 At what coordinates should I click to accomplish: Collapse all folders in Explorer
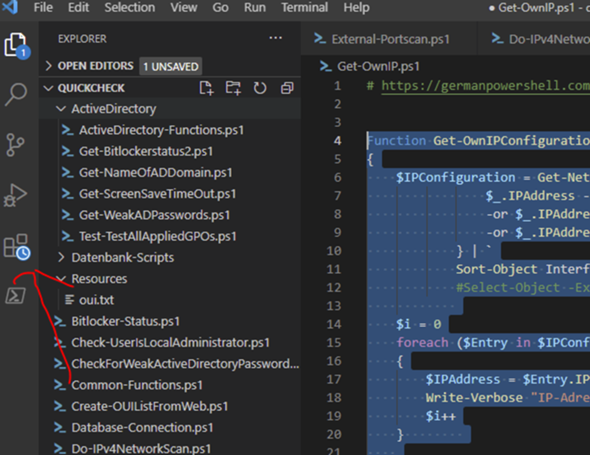click(287, 88)
